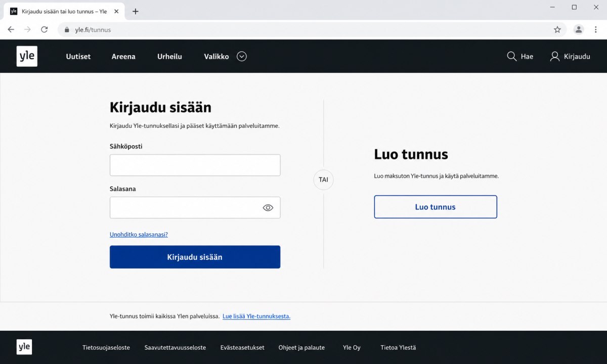
Task: Open the Chrome profile avatar
Action: click(578, 29)
